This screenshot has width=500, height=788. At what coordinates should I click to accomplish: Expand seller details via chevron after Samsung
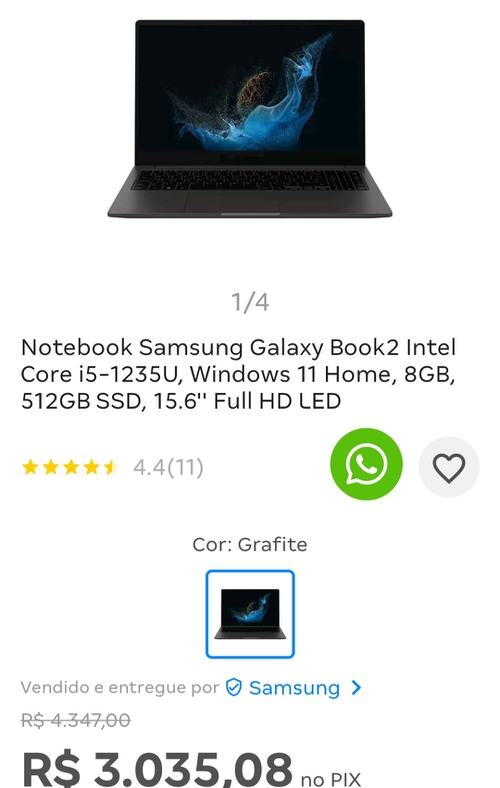pos(356,687)
